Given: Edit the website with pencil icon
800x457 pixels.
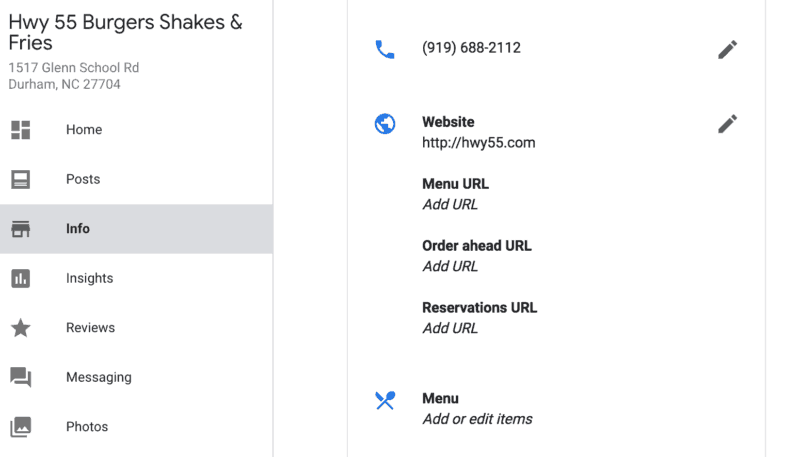Looking at the screenshot, I should (727, 124).
